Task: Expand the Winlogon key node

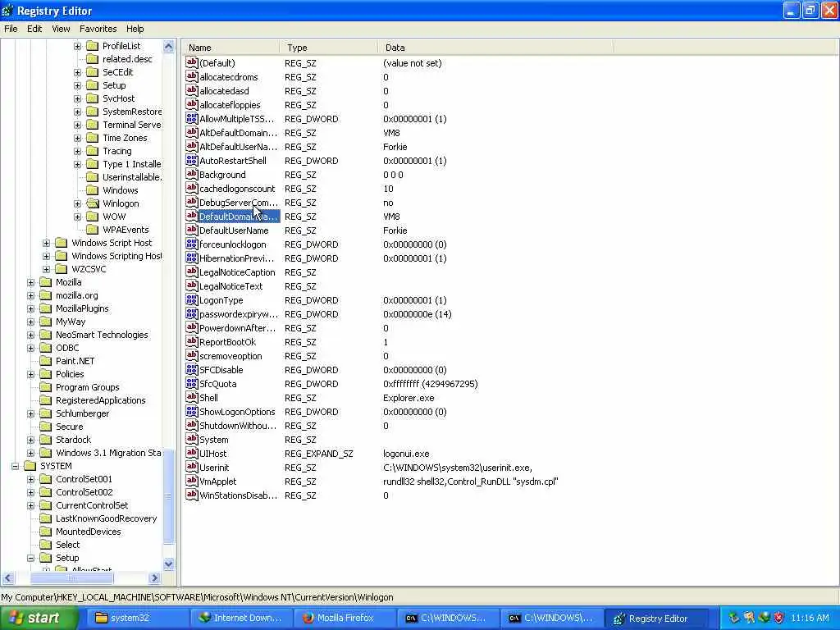Action: pos(78,203)
